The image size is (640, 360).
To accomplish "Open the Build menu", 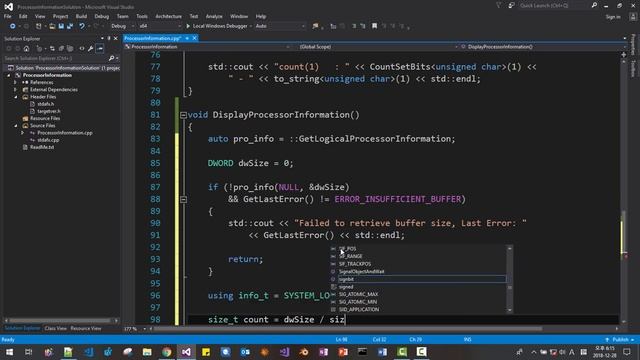I will 81,16.
